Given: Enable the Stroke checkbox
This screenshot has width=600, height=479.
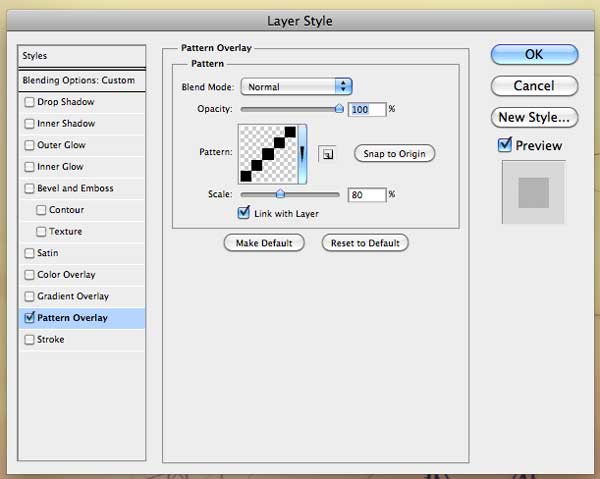Looking at the screenshot, I should click(x=29, y=340).
